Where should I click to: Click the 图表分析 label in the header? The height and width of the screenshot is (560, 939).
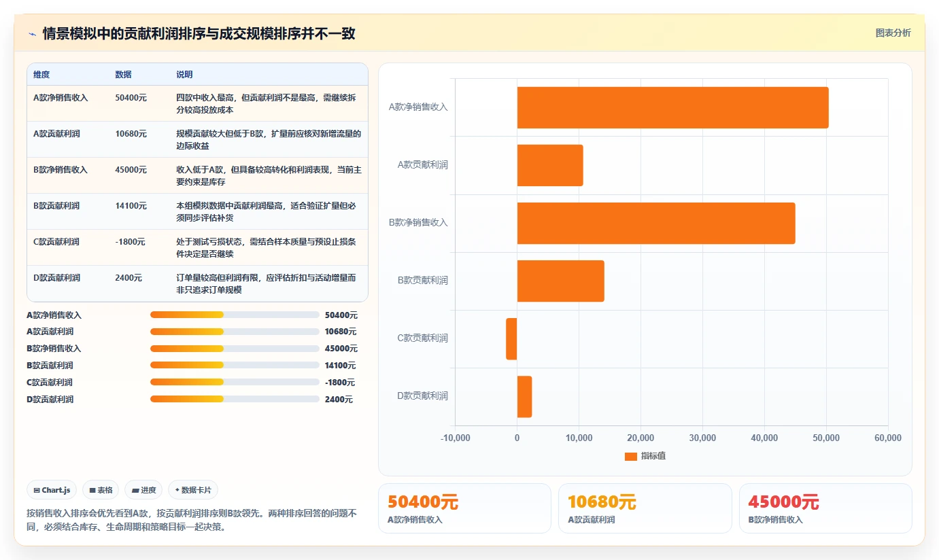coord(893,33)
